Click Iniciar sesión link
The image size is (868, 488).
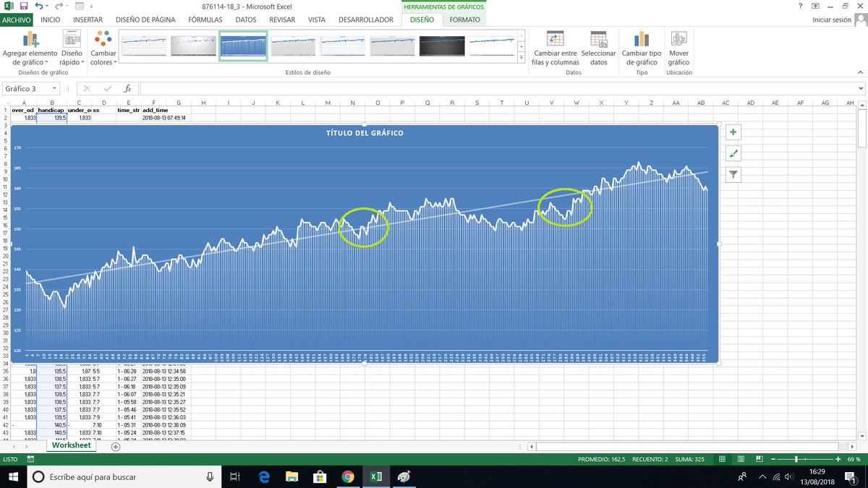coord(832,20)
